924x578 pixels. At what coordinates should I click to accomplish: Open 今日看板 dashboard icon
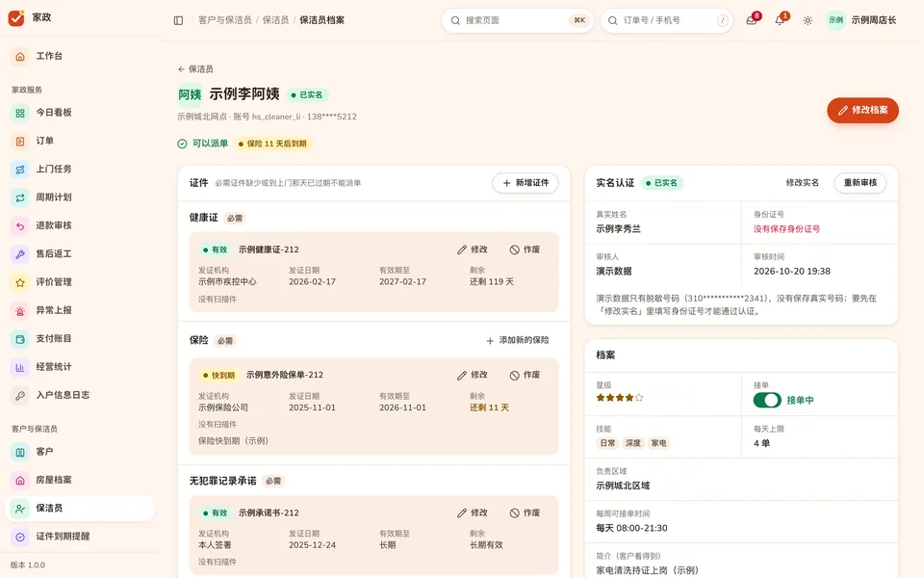(20, 113)
